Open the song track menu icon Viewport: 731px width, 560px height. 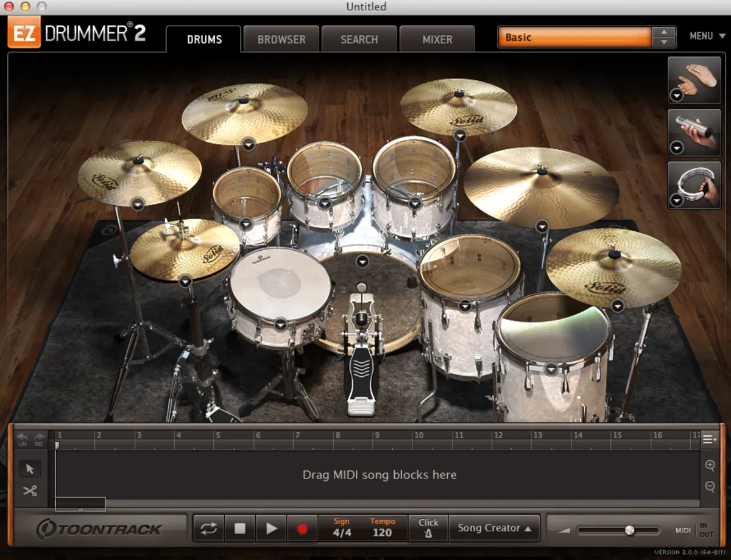tap(709, 439)
